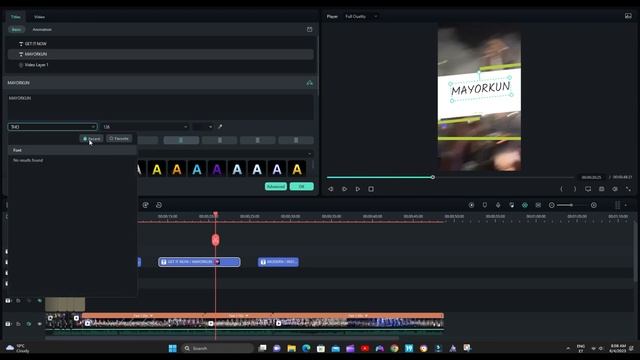The image size is (640, 360).
Task: Click the zoom-in plus icon on the timeline
Action: 594,205
